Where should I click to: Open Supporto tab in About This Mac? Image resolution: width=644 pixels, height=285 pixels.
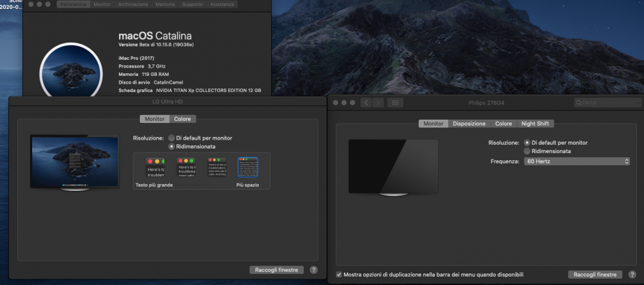(192, 5)
